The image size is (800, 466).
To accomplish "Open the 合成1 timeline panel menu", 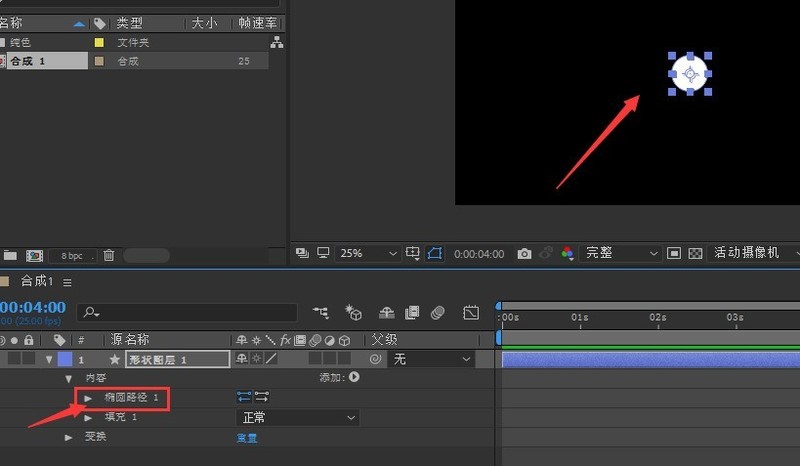I will pos(67,282).
